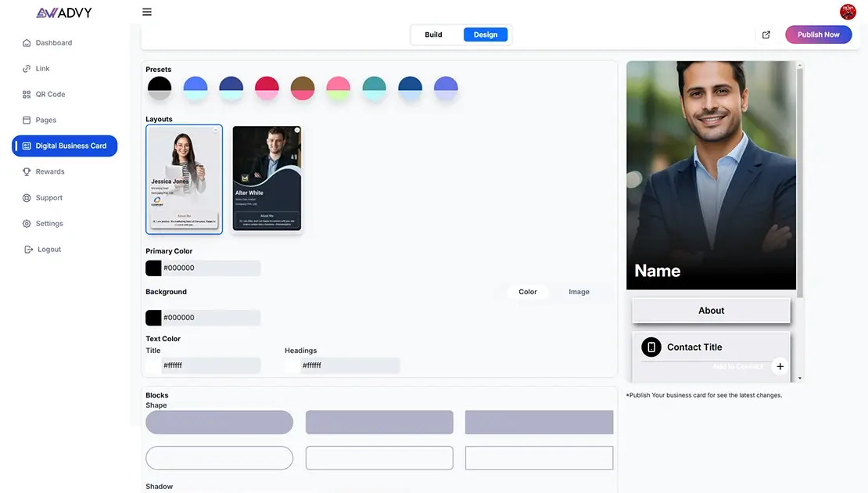Switch background type to Image
This screenshot has height=493, width=868.
click(x=579, y=292)
